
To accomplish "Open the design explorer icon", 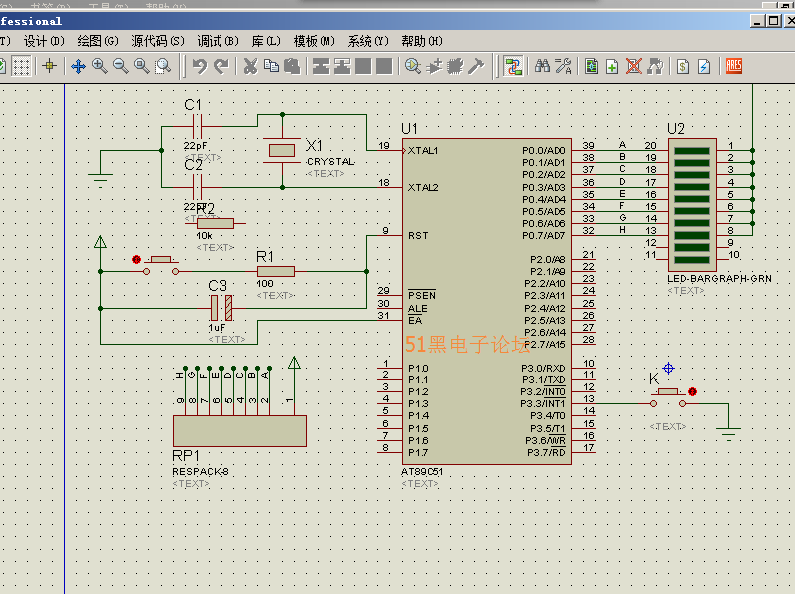I will [x=591, y=66].
